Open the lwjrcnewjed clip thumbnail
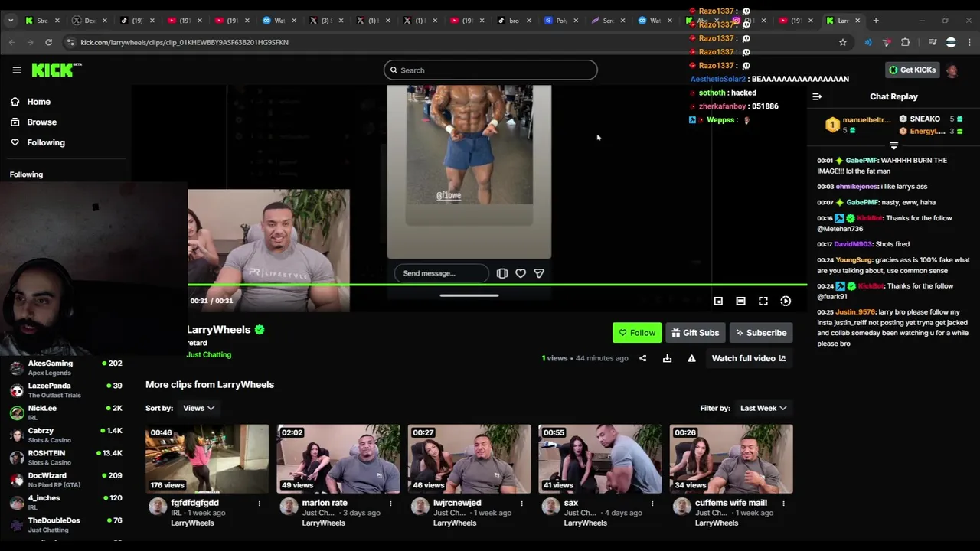 coord(469,459)
